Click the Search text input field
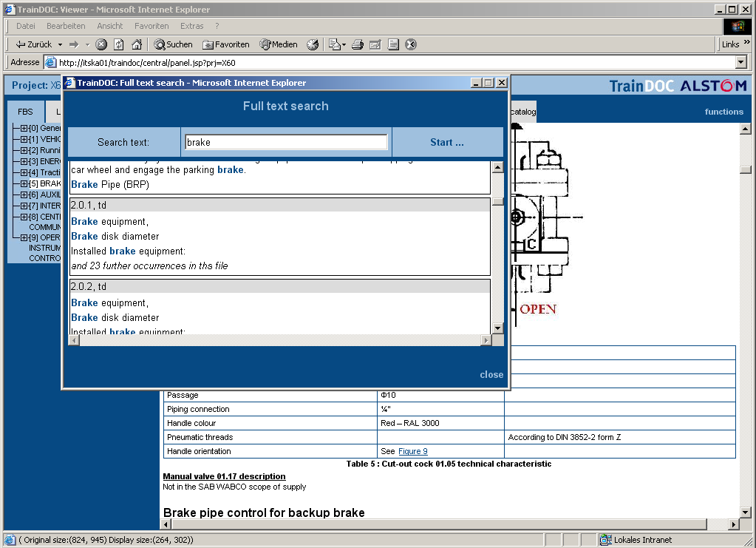Image resolution: width=756 pixels, height=548 pixels. (x=286, y=142)
